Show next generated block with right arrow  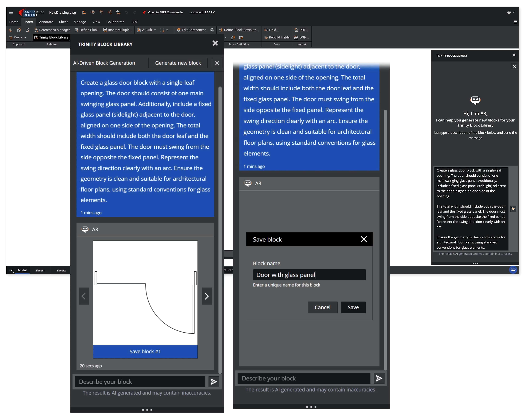click(x=207, y=296)
